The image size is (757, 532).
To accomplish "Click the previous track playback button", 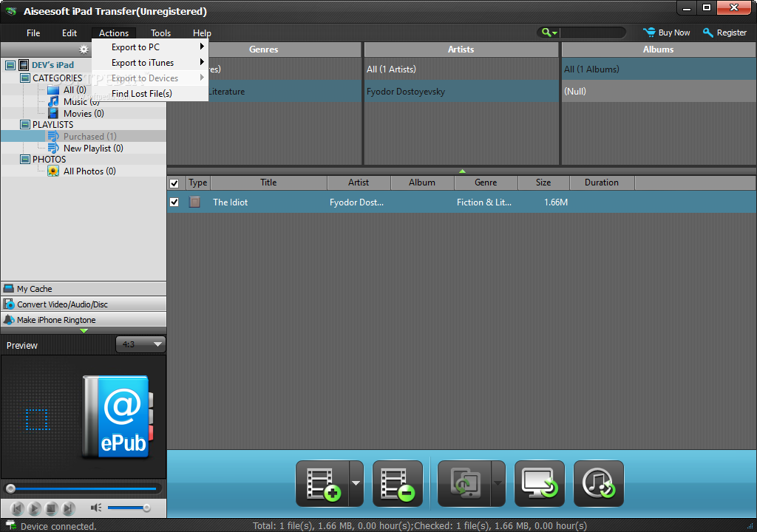I will click(x=18, y=508).
